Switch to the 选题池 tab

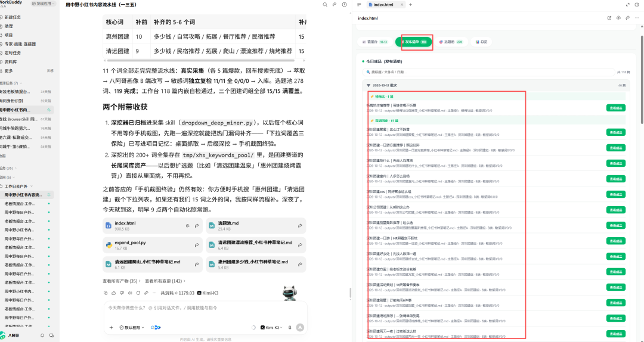[451, 42]
